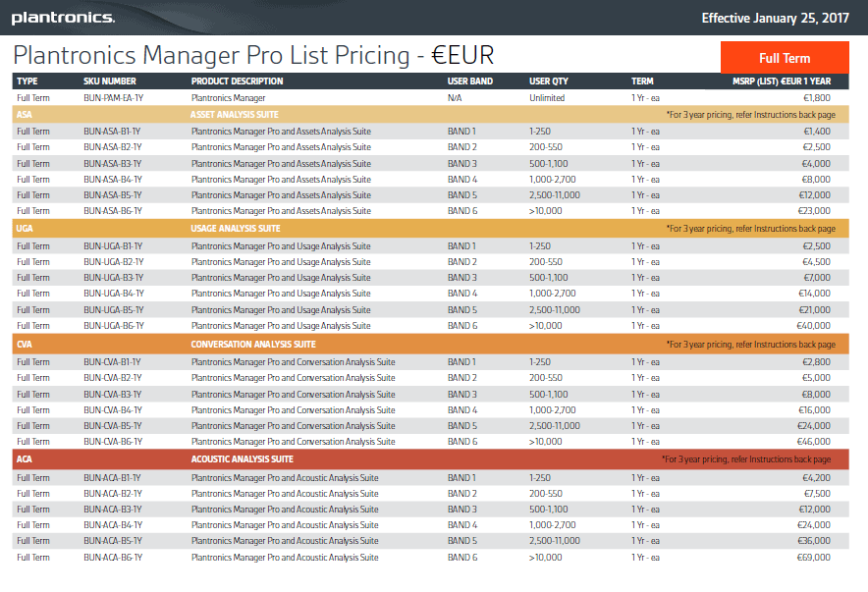Click the 3 year pricing note in the ASA row
Viewport: 868px width, 592px height.
[750, 115]
